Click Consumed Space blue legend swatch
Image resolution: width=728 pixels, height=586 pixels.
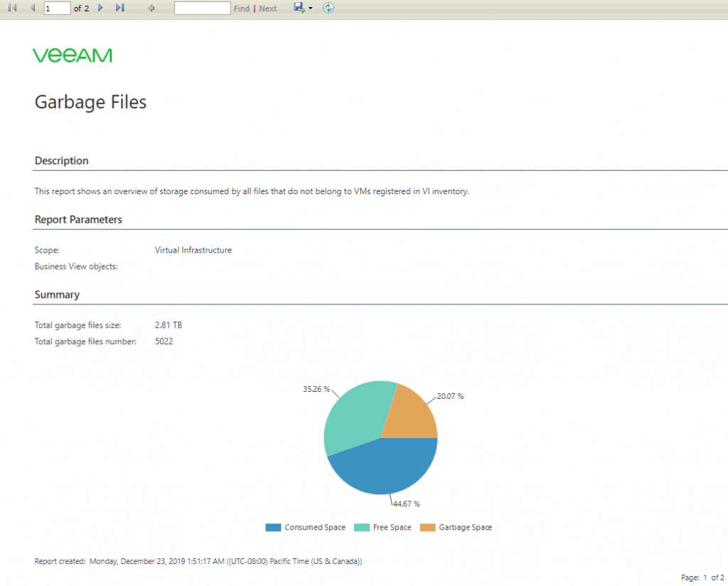(x=273, y=528)
